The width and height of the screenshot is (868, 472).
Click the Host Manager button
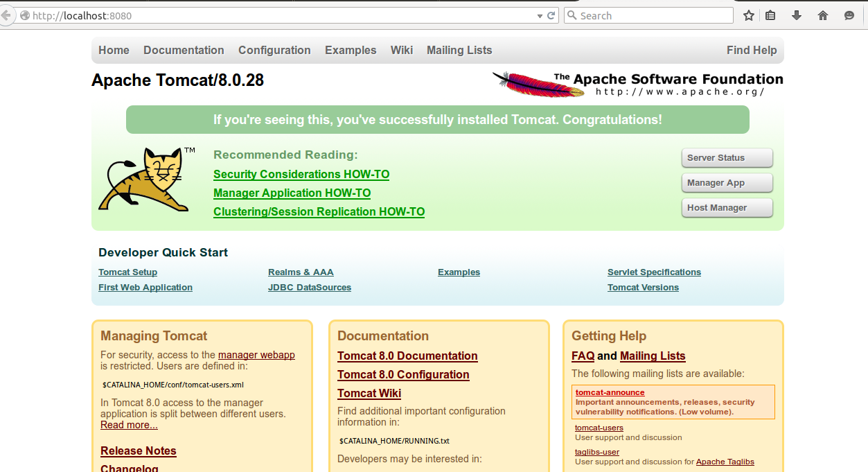click(x=727, y=208)
